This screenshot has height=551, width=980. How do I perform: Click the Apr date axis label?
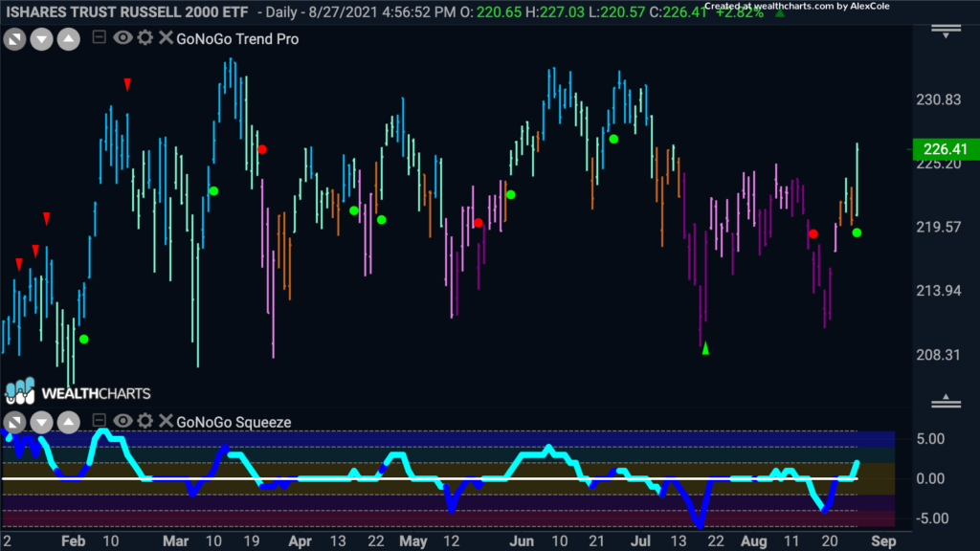300,541
